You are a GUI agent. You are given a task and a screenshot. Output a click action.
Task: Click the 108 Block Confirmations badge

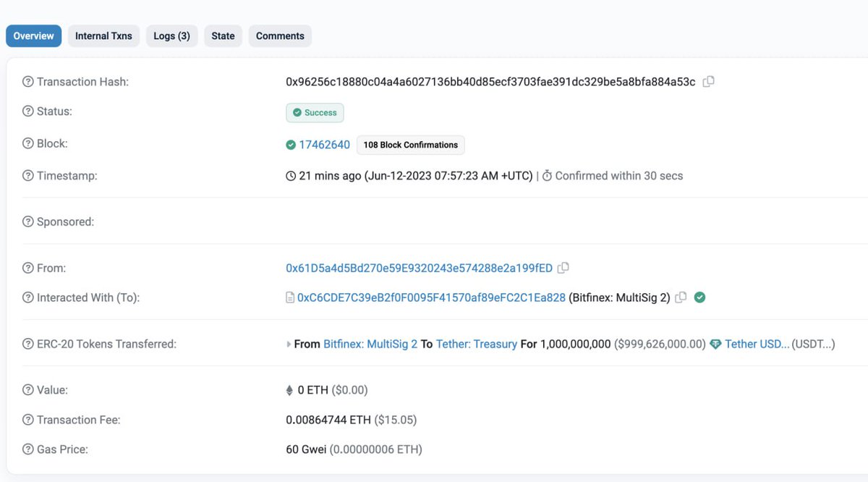[x=411, y=145]
